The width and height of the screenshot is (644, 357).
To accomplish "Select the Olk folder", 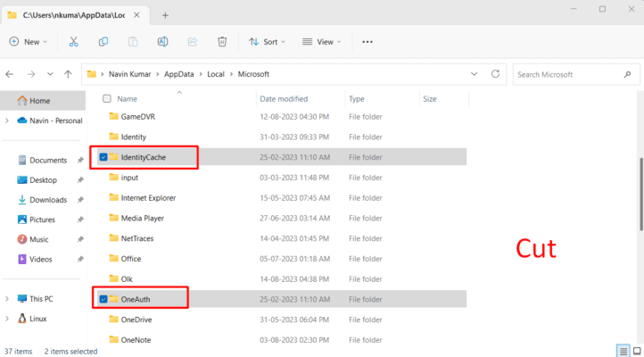I will 127,279.
